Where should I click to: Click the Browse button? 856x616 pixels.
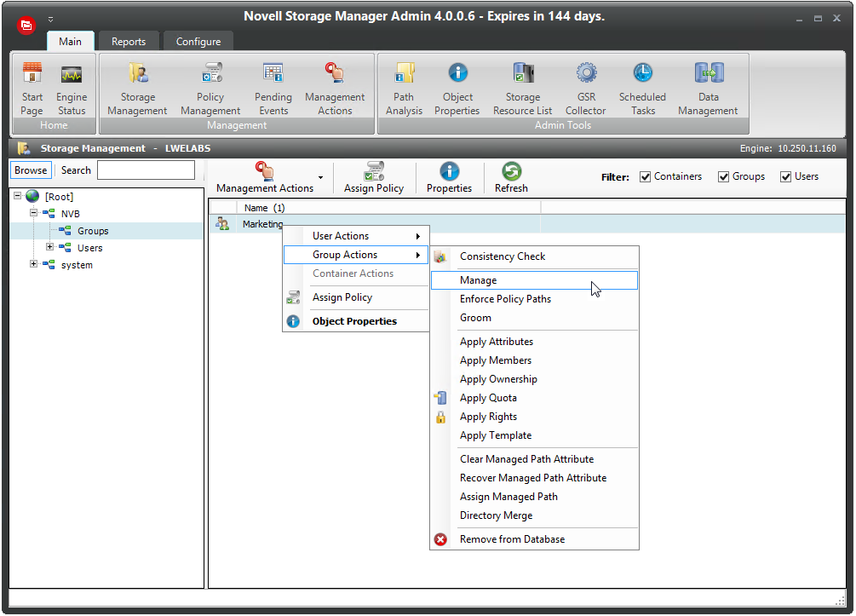pos(31,170)
